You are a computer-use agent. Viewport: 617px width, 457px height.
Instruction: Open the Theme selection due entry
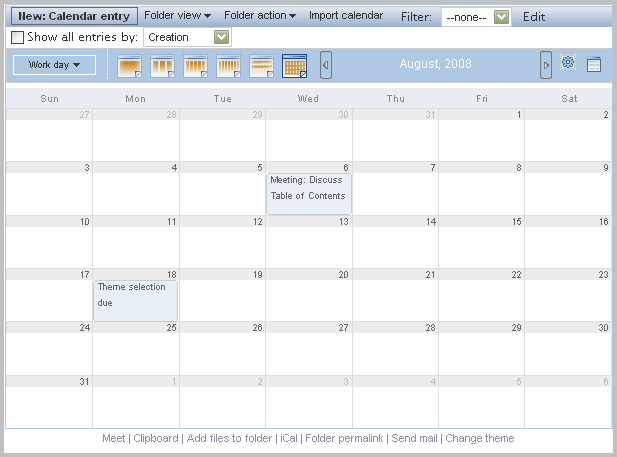[135, 301]
